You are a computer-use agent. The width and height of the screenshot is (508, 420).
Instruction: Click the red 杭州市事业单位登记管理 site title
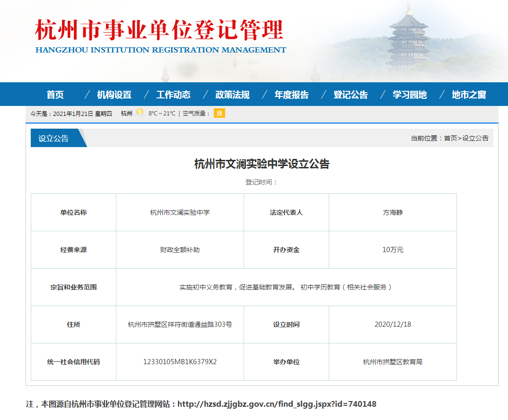pos(159,30)
